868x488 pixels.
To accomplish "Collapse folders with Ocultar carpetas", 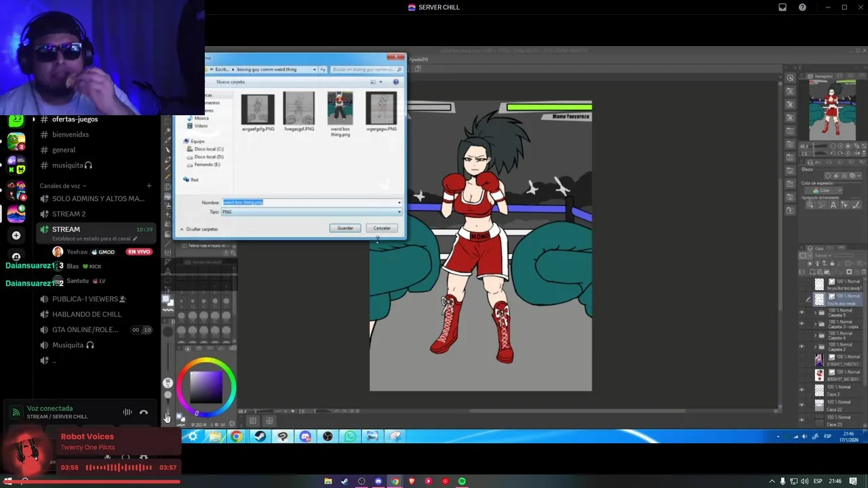I will 199,229.
